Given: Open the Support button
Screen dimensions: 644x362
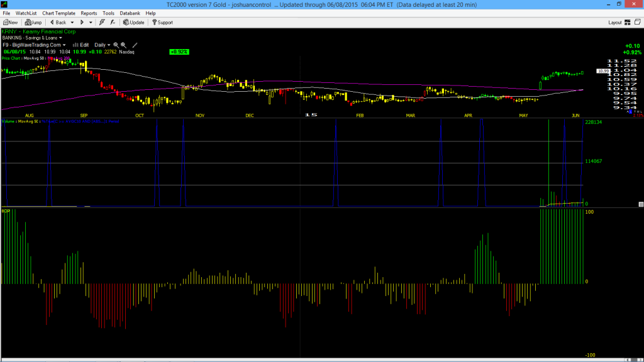Looking at the screenshot, I should (x=163, y=22).
